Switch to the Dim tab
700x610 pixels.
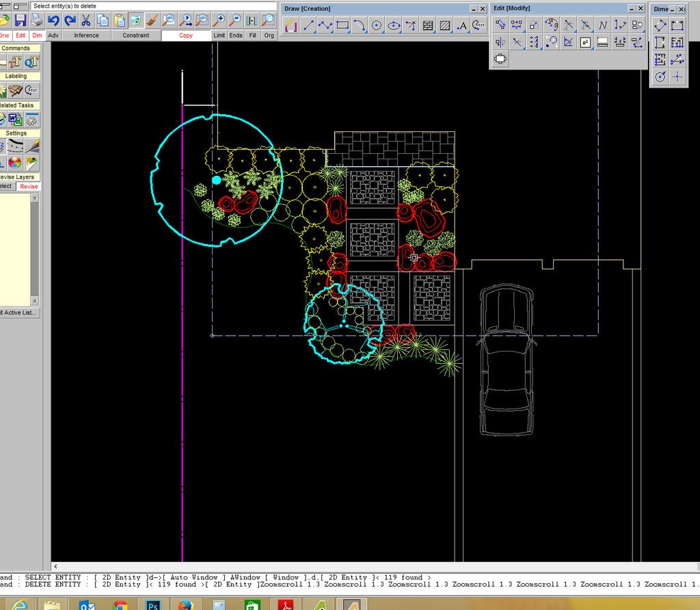coord(37,36)
